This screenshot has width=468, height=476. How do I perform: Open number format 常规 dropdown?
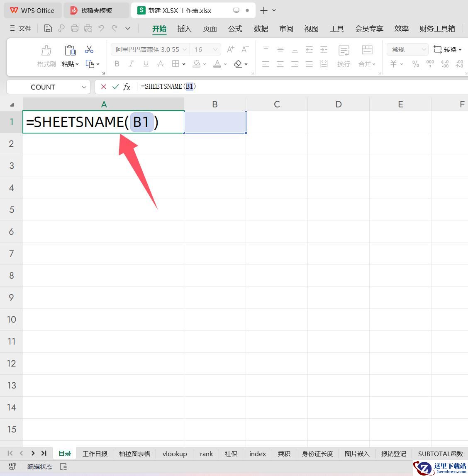(x=424, y=49)
